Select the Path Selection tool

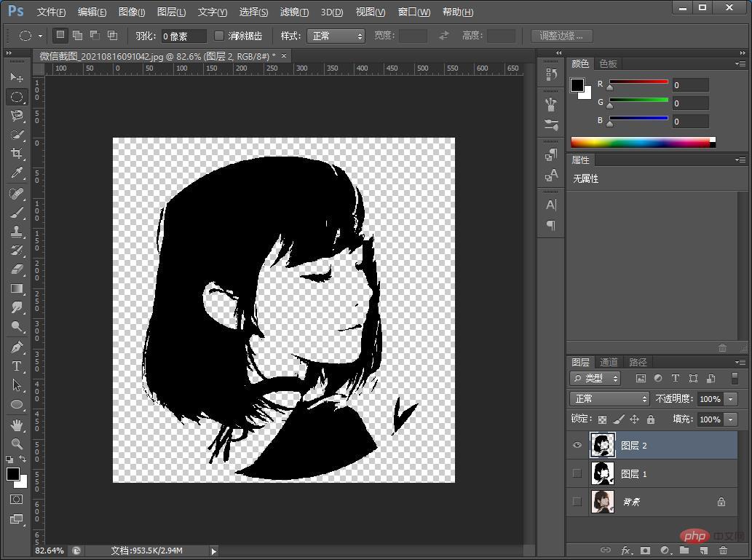click(x=17, y=384)
